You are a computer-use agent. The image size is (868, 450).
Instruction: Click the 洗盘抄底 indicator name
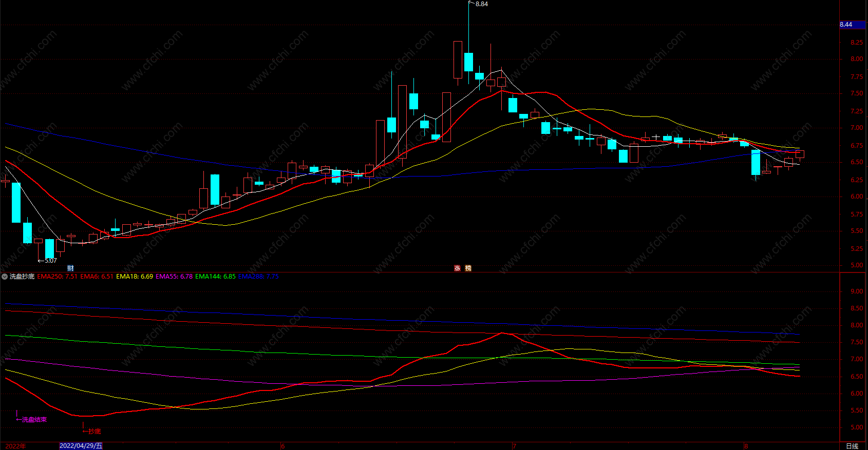point(22,277)
